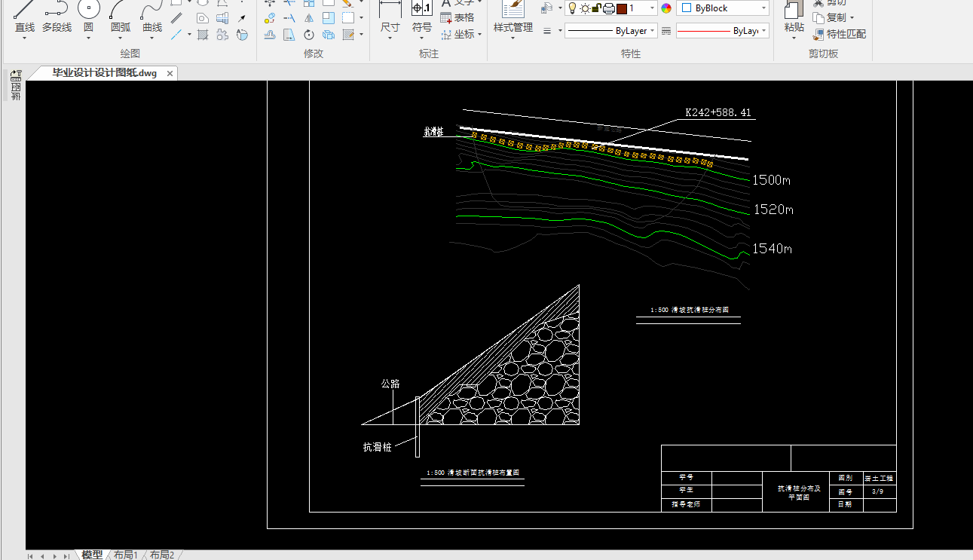Open the 符号 symbol tool

point(422,18)
